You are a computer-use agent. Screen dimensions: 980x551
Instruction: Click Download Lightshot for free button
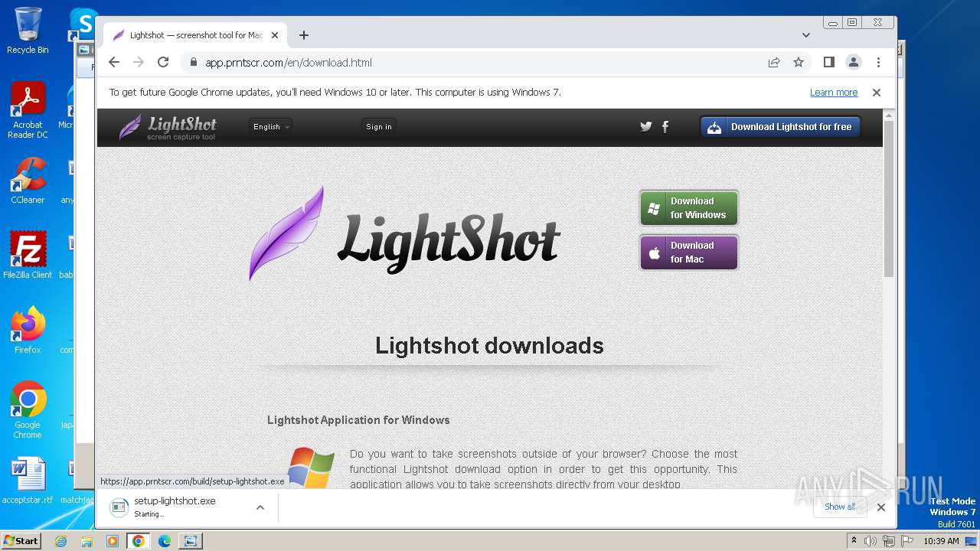[x=780, y=127]
